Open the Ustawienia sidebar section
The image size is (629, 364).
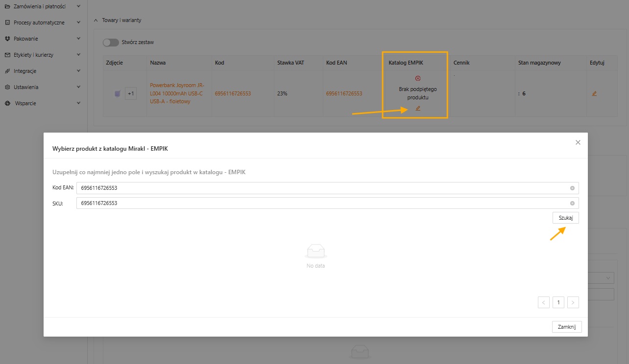(25, 87)
